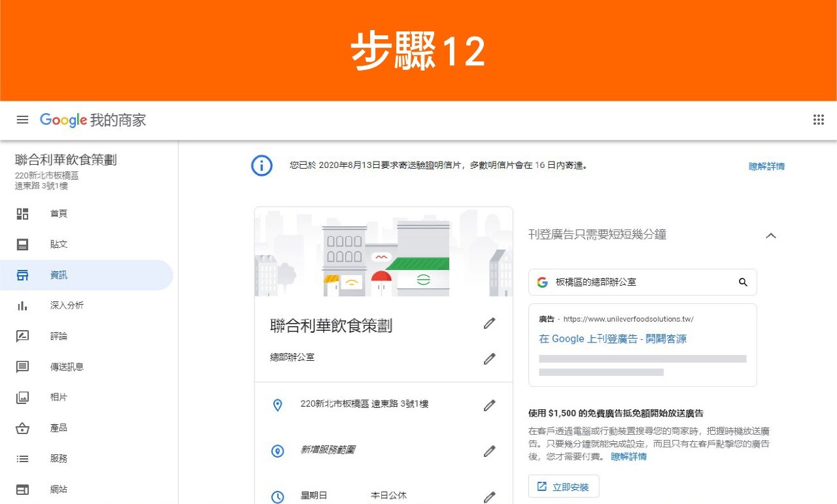
Task: Click the 首頁 dashboard icon
Action: (22, 214)
